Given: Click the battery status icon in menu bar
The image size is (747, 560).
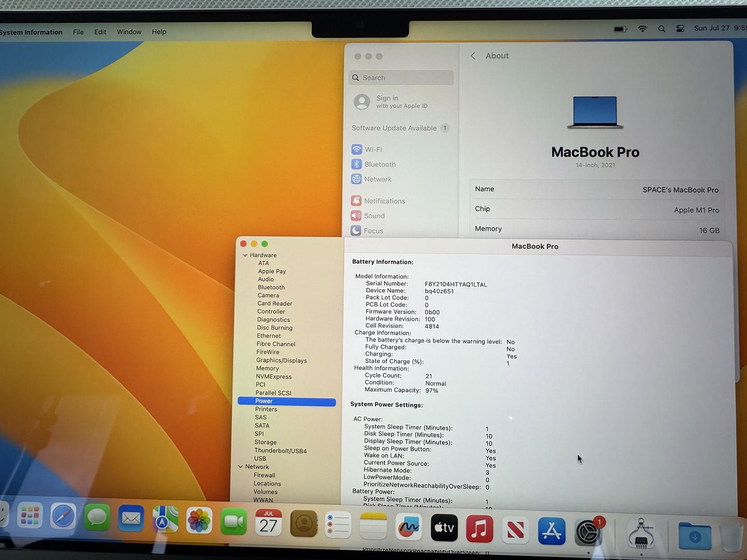Looking at the screenshot, I should tap(620, 29).
